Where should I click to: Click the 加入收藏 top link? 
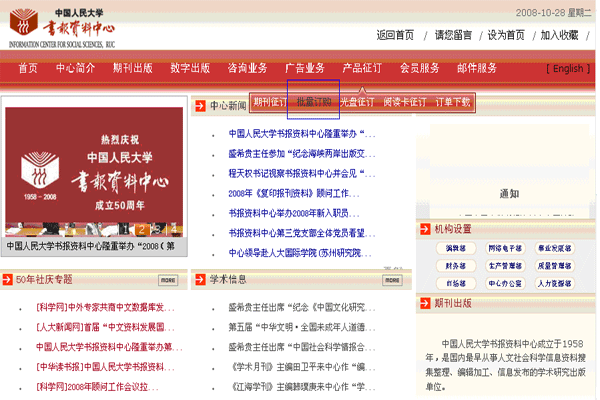559,35
